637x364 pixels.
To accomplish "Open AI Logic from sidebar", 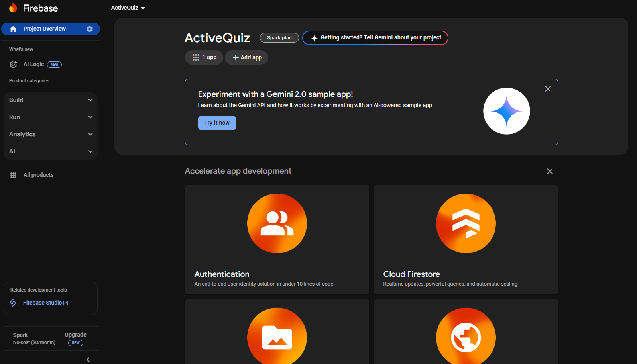I will (x=34, y=64).
